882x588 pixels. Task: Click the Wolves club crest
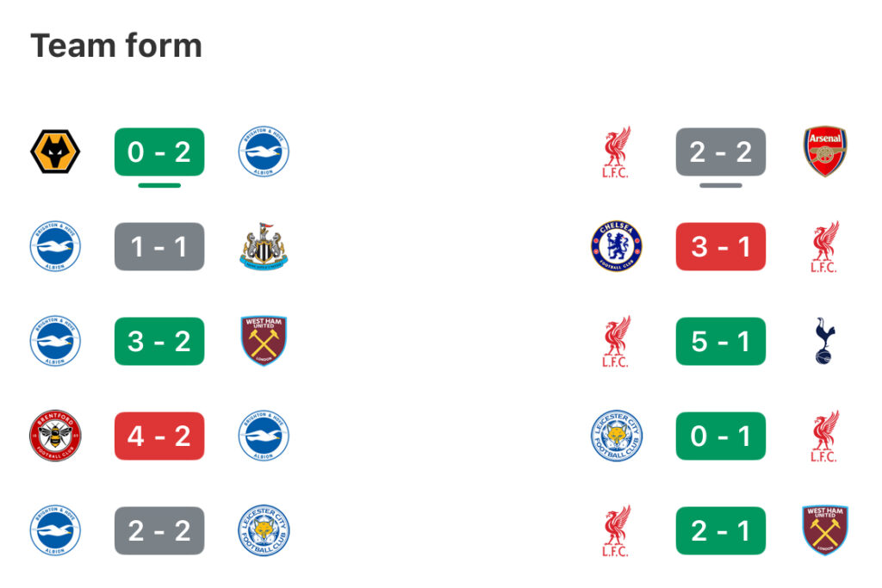[x=55, y=152]
